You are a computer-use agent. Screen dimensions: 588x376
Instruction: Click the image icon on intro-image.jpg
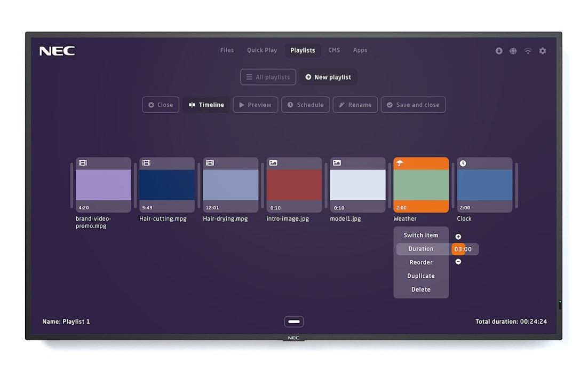(x=273, y=163)
